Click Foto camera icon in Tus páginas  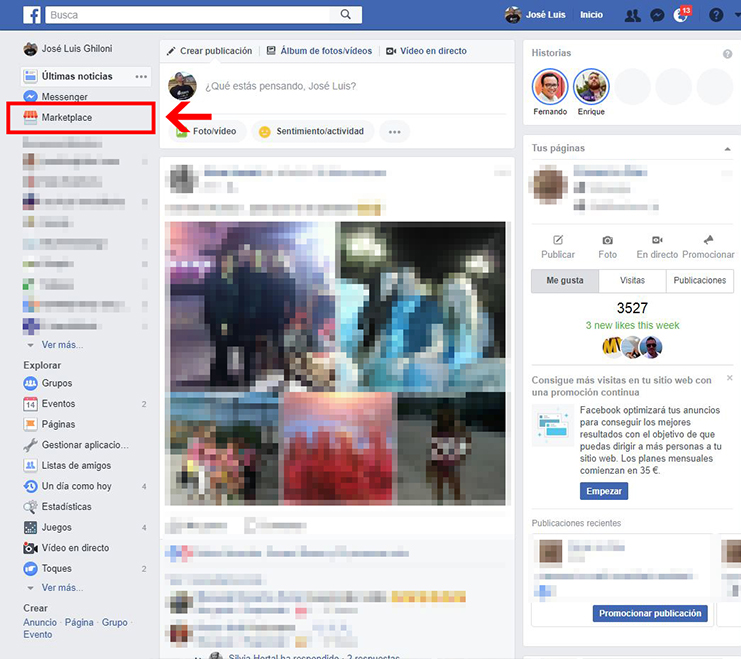pos(607,240)
